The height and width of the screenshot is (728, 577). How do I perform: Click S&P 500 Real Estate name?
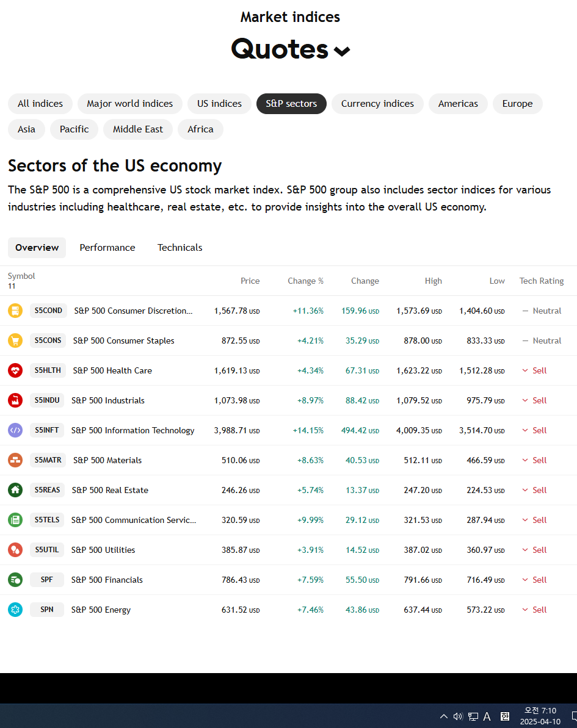coord(110,490)
